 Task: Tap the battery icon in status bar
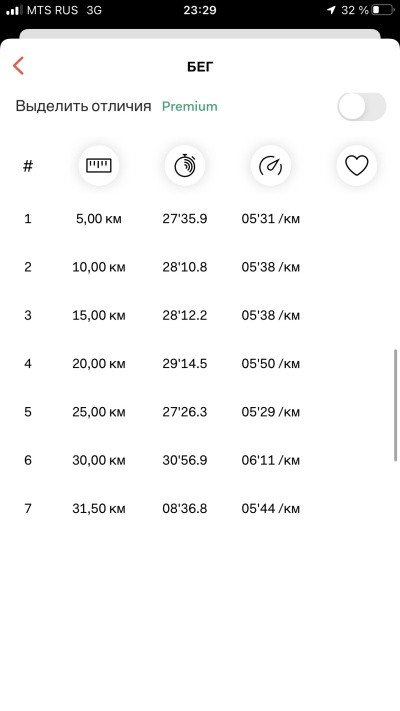tap(382, 10)
